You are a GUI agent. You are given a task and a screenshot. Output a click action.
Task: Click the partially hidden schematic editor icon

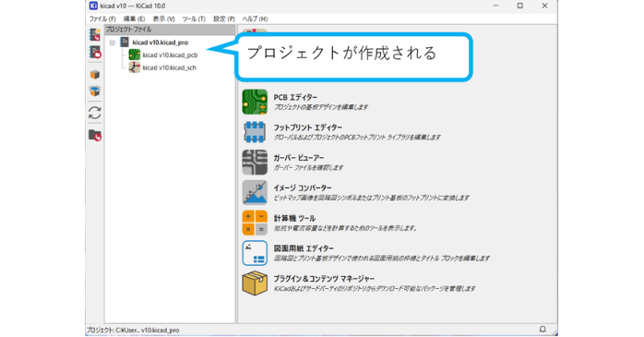tap(255, 31)
